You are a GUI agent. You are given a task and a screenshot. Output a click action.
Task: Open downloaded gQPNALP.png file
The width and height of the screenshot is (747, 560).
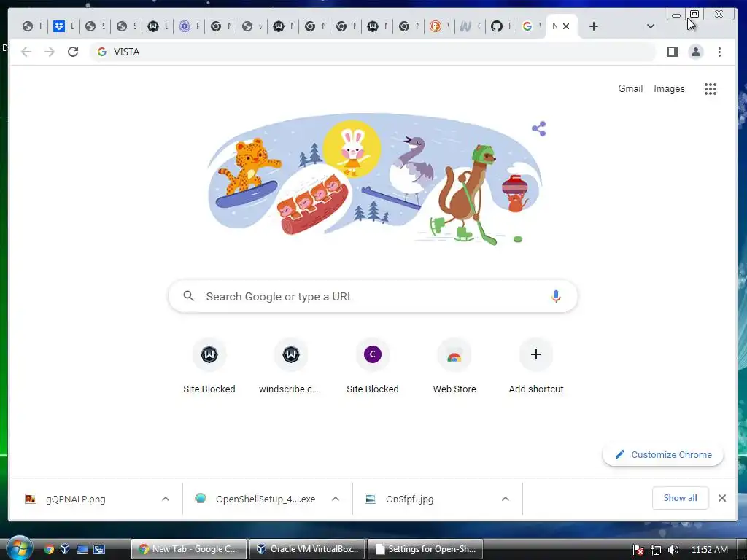coord(75,499)
